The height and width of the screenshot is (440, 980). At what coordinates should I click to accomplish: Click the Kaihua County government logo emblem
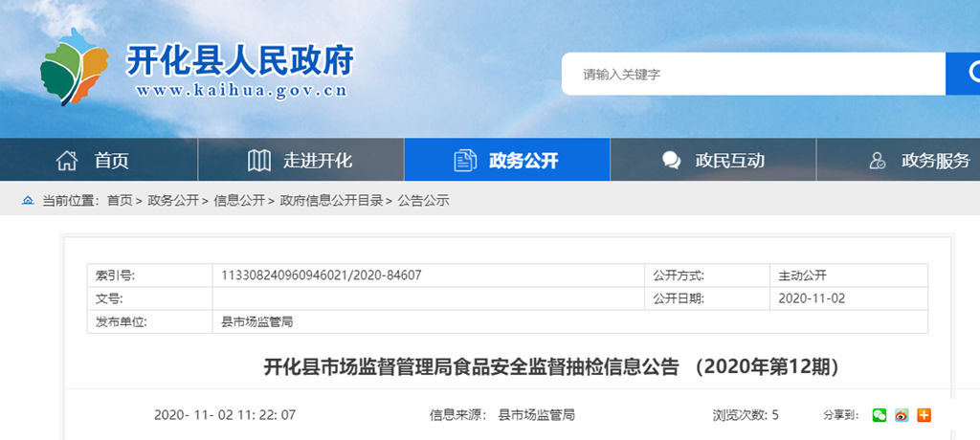coord(75,68)
